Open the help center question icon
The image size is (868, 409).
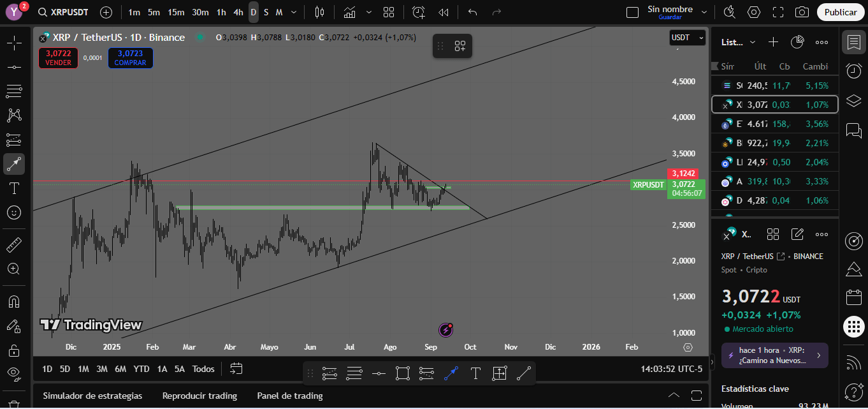click(x=853, y=391)
